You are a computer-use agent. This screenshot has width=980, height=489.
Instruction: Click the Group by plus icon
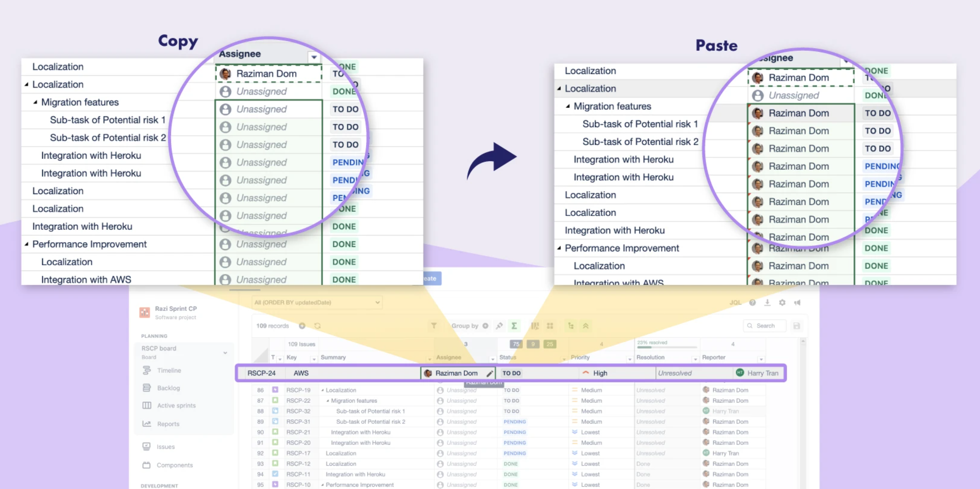tap(485, 326)
